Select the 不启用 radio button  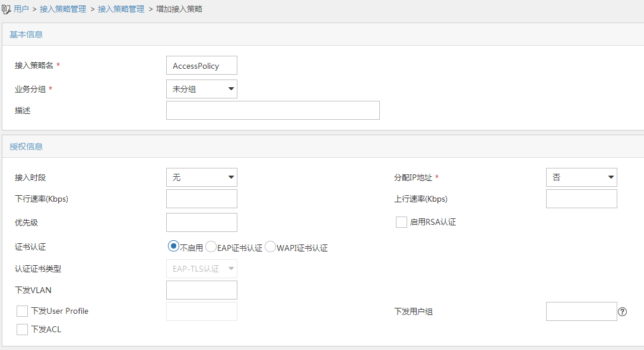[173, 246]
